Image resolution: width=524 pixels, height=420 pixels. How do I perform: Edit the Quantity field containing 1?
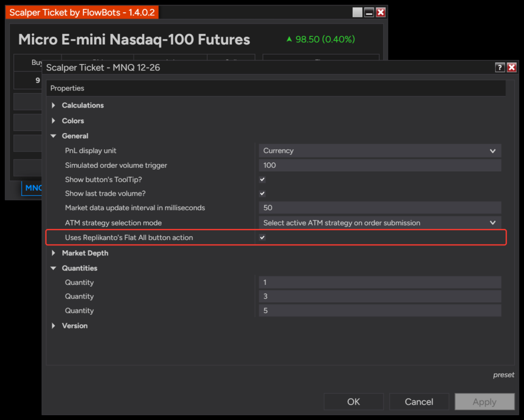380,282
